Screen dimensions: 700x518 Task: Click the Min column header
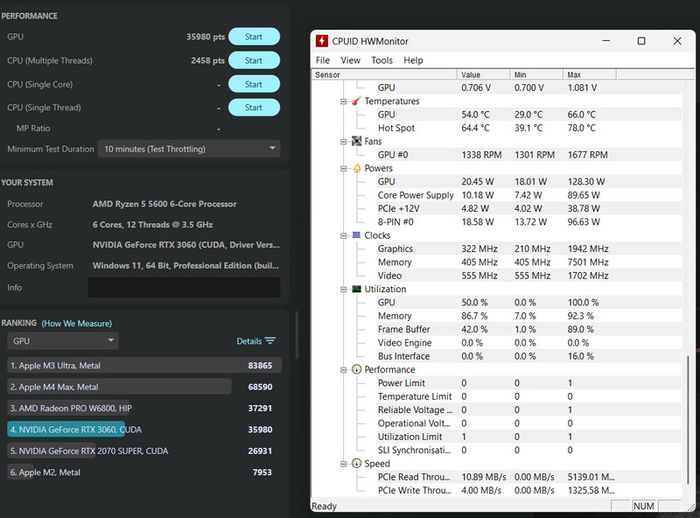click(x=536, y=75)
